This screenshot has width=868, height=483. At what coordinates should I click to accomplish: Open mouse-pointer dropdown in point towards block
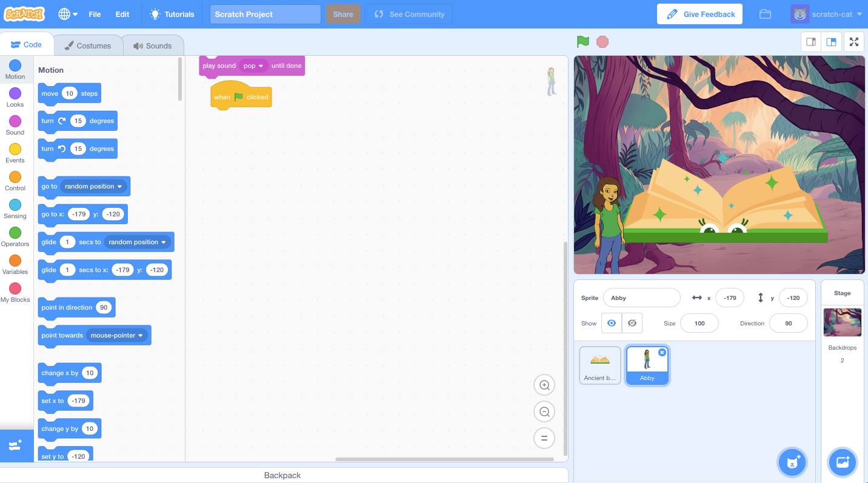(x=141, y=336)
